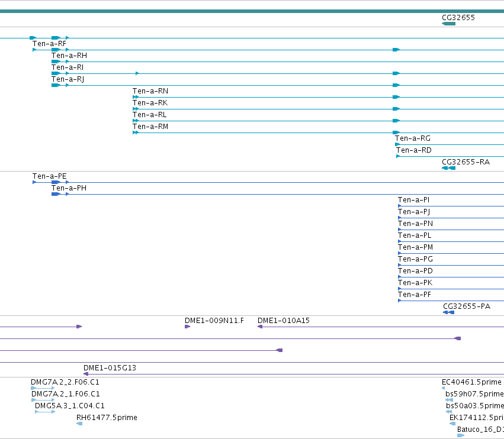Select the Ten-a-PJ protein label

click(x=414, y=212)
